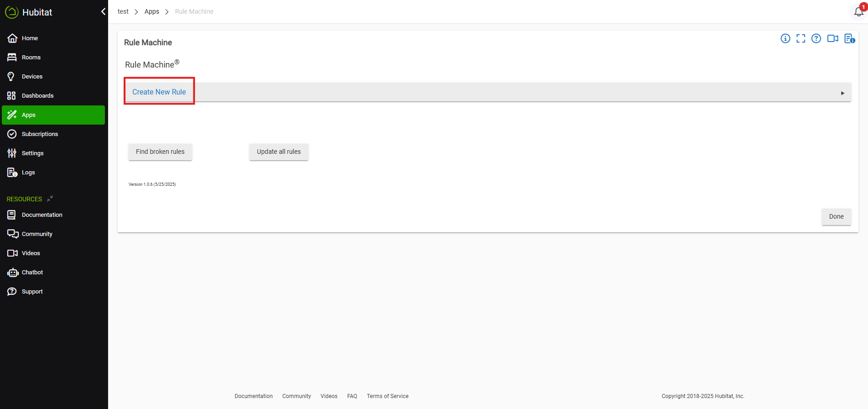The height and width of the screenshot is (409, 868).
Task: Open the footer Community link
Action: 296,396
